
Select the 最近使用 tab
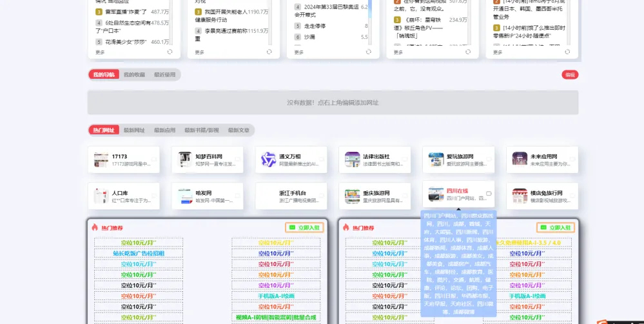[164, 75]
